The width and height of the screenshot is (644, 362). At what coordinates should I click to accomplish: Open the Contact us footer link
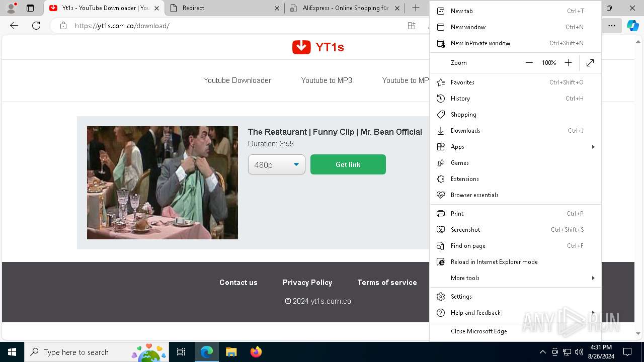tap(238, 283)
